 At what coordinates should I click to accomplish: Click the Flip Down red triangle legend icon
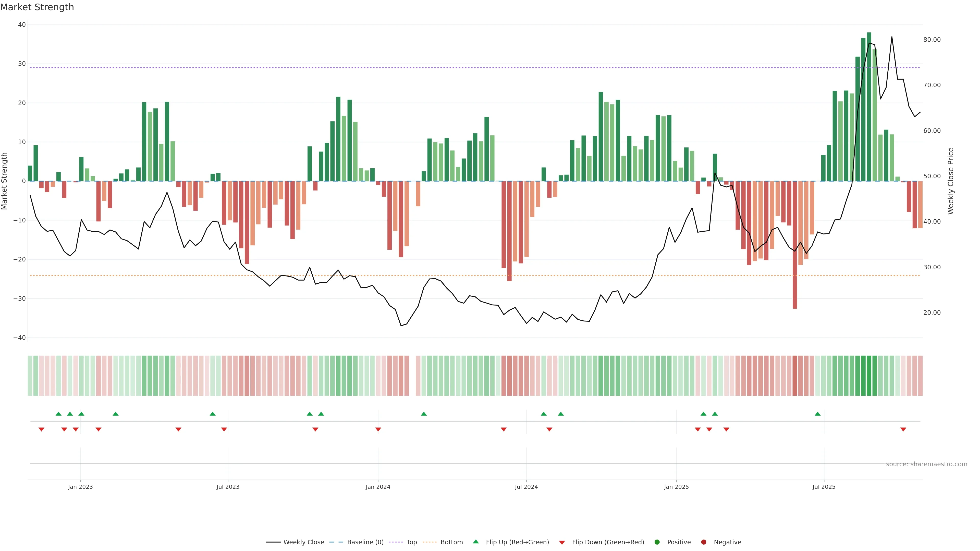pos(562,542)
